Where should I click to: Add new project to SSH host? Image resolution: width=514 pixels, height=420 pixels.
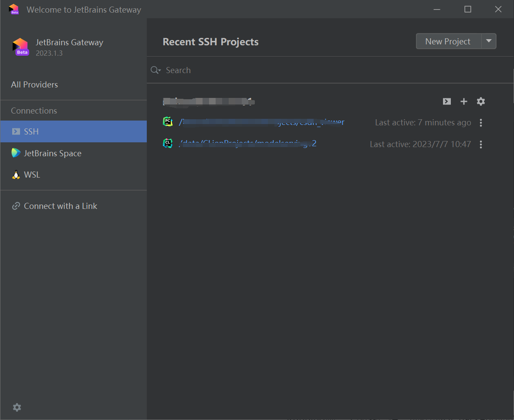[x=463, y=101]
